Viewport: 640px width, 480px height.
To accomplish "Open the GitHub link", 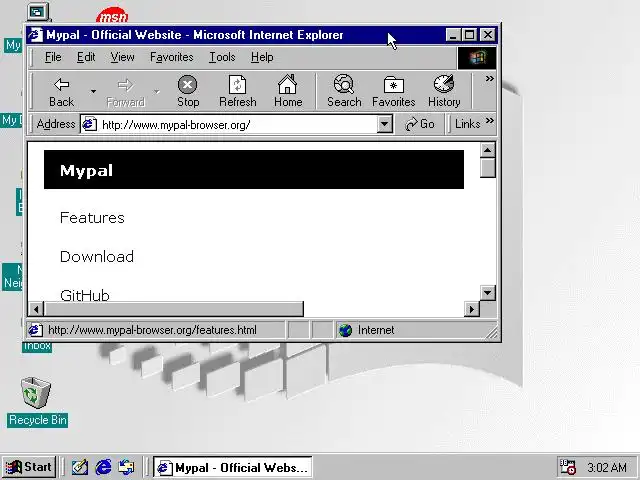I will [x=85, y=295].
